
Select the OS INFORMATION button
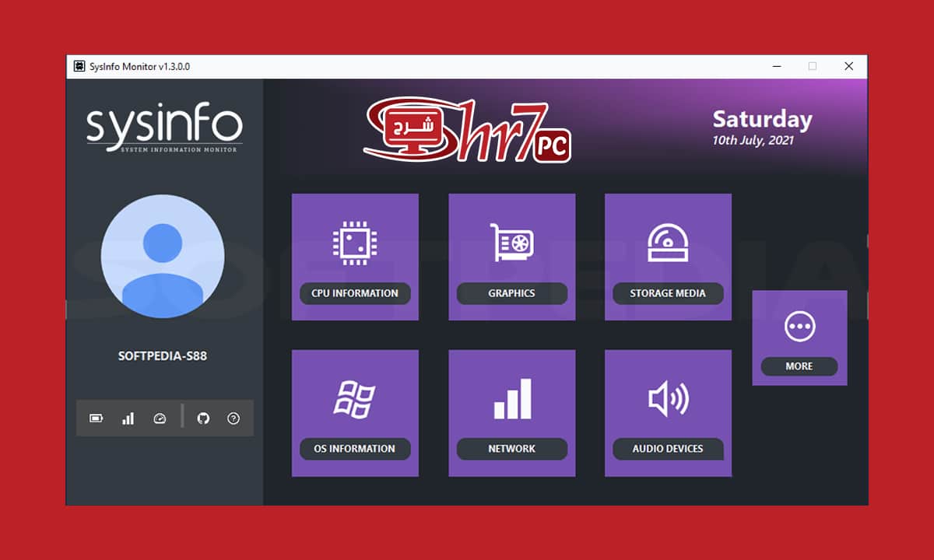pyautogui.click(x=355, y=449)
